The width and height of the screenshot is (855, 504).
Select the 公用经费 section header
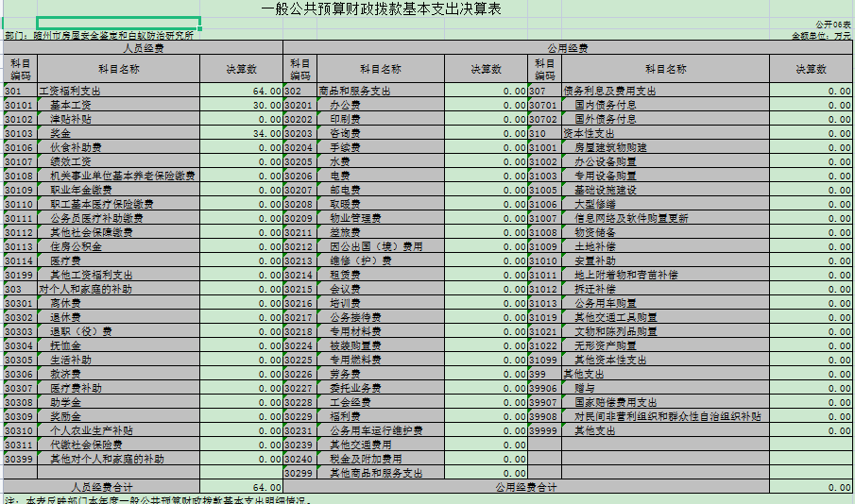pyautogui.click(x=568, y=47)
